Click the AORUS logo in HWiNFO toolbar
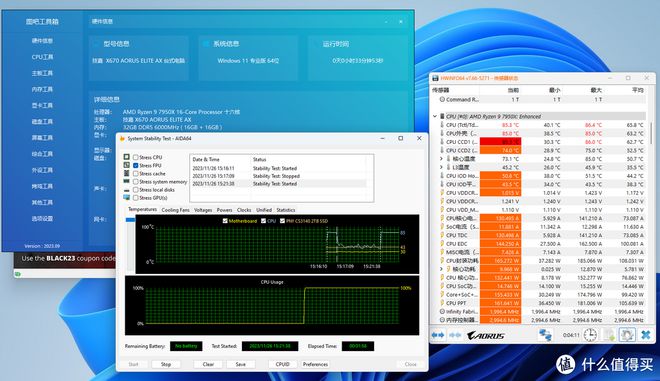This screenshot has height=381, width=660. click(485, 336)
